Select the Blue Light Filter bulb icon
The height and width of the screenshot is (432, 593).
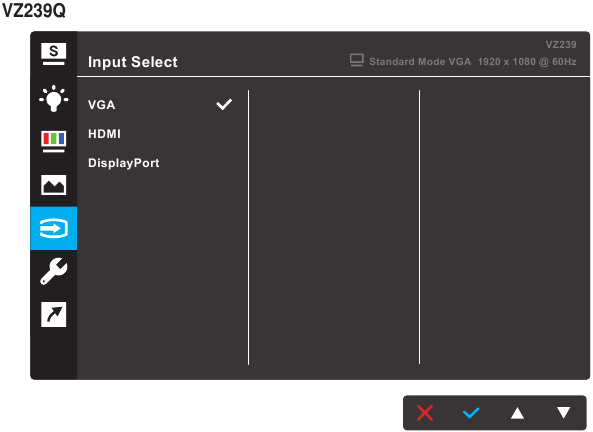53,98
